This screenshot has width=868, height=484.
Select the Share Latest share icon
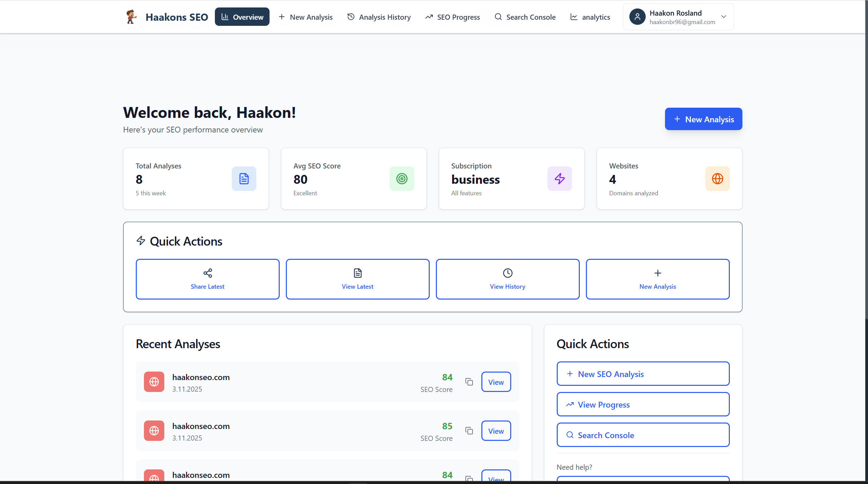[207, 273]
